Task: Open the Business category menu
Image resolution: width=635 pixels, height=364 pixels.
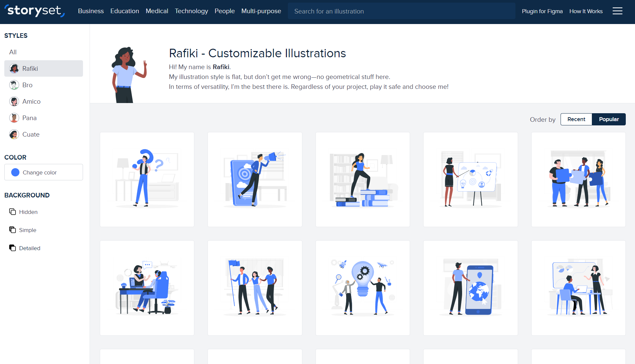Action: point(91,11)
